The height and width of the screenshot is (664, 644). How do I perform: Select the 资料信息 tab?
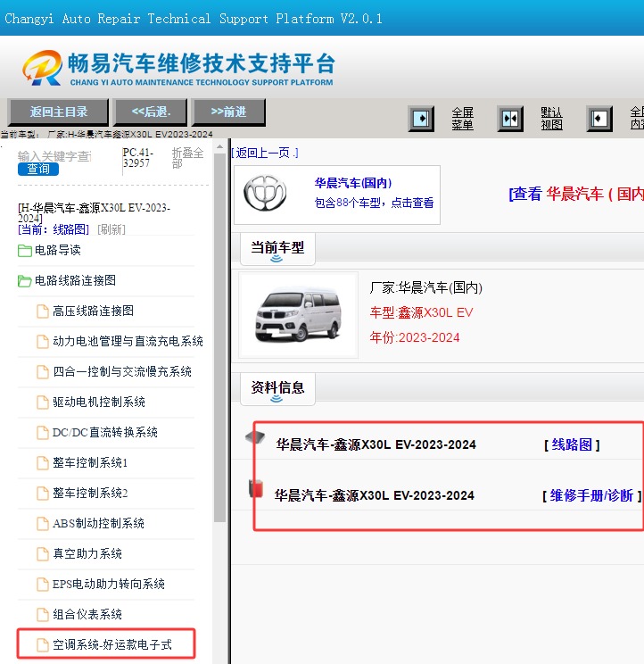pos(277,389)
